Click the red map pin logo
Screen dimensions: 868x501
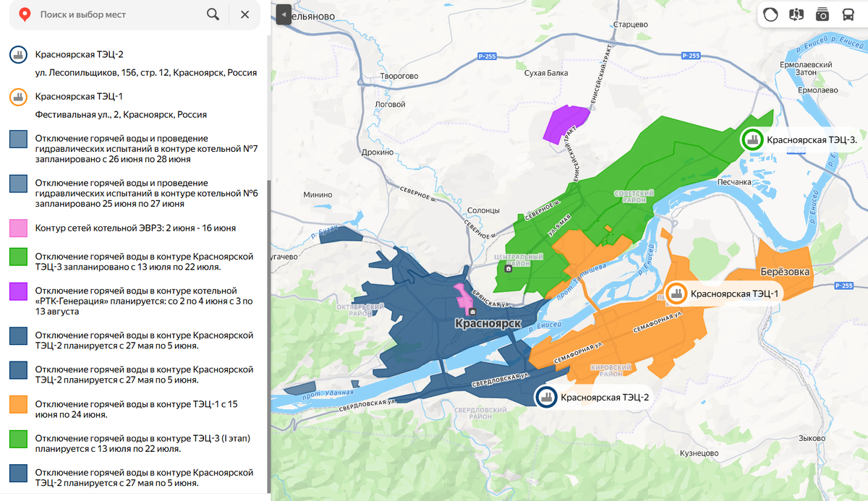(x=25, y=14)
